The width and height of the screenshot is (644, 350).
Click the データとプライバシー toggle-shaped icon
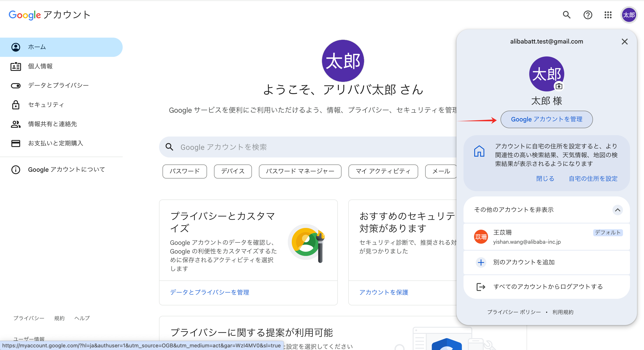click(x=16, y=86)
